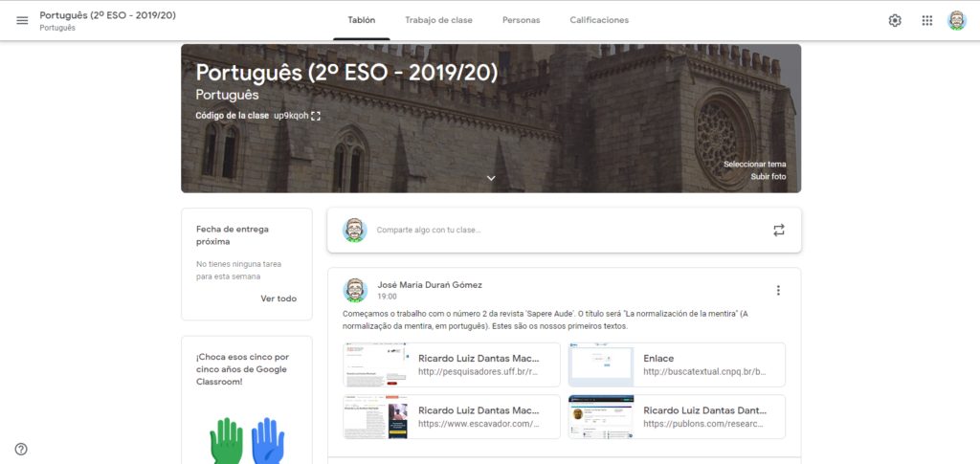980x464 pixels.
Task: Select the Tablón tab
Action: coord(361,20)
